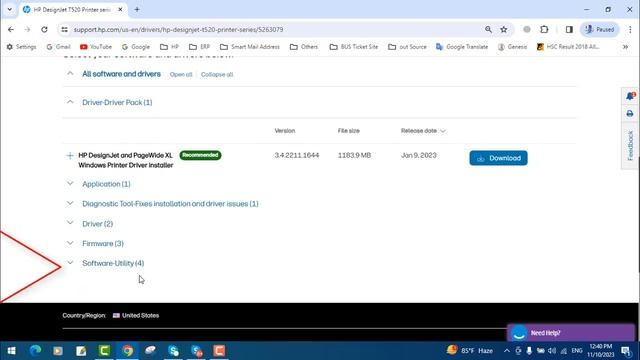The height and width of the screenshot is (360, 640).
Task: Open the HSC Result 2018 bookmark
Action: pyautogui.click(x=568, y=47)
